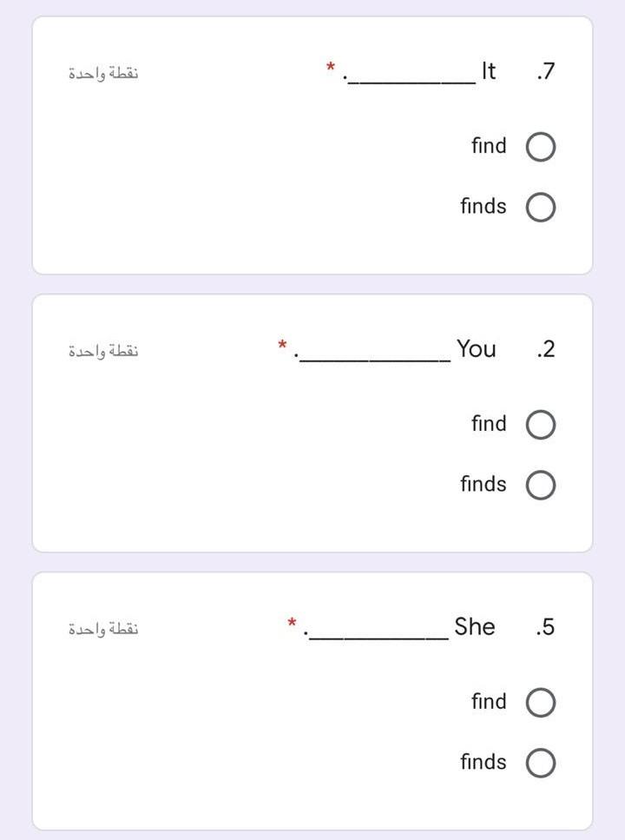This screenshot has height=840, width=625.
Task: Click the "finds" option label under question 5
Action: [483, 762]
